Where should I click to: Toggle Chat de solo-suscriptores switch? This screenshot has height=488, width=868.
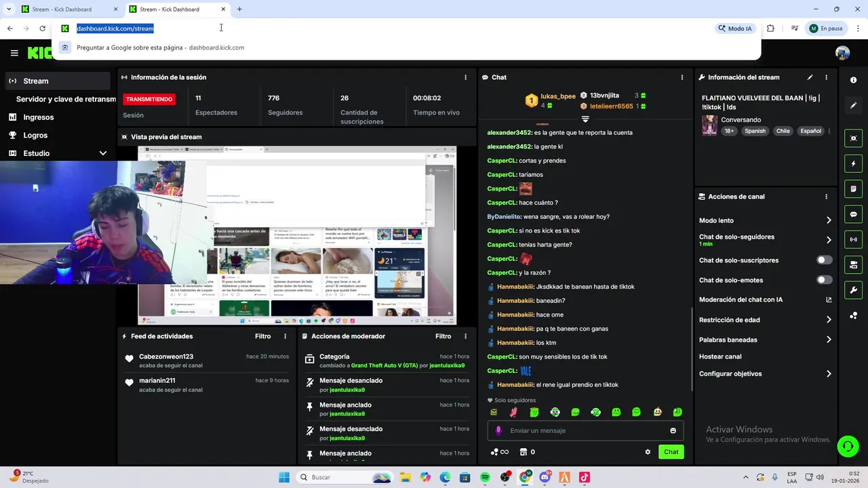pos(824,260)
